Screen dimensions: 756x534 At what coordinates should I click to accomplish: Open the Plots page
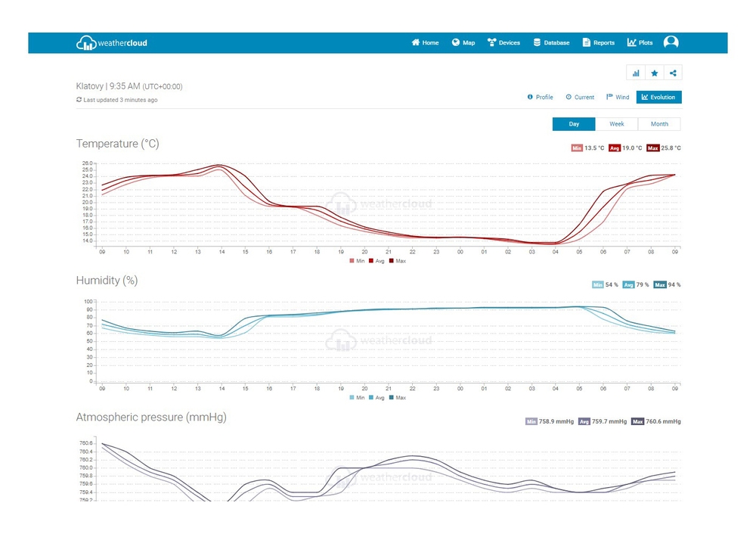pos(640,43)
